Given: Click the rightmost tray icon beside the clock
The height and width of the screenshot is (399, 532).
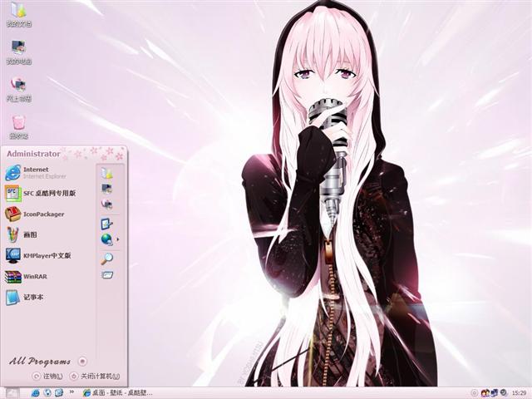Looking at the screenshot, I should [x=504, y=393].
